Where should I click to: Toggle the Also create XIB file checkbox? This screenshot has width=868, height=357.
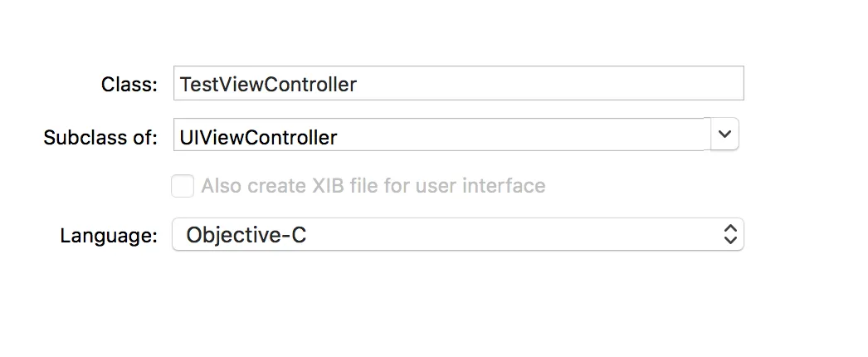tap(183, 186)
